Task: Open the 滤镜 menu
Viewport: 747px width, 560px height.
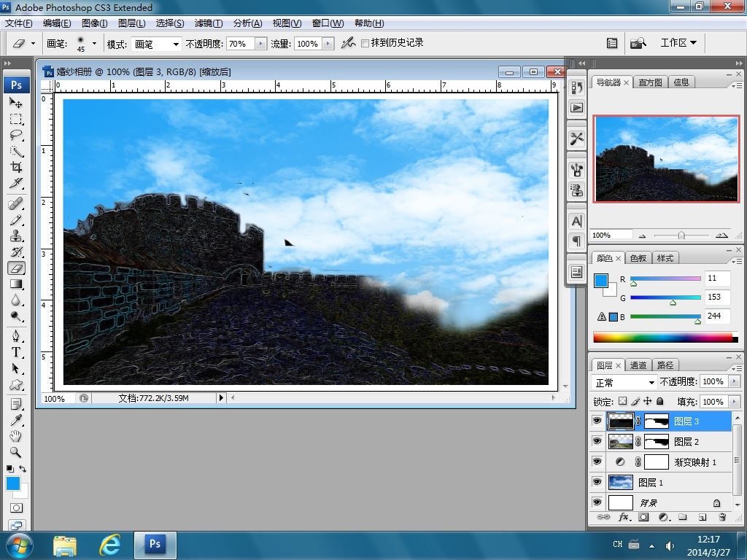Action: pyautogui.click(x=209, y=23)
